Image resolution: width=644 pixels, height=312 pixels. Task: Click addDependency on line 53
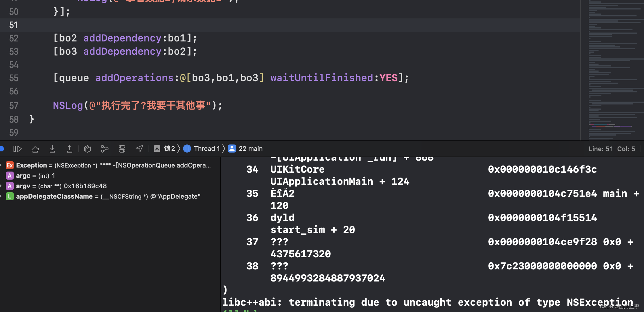pyautogui.click(x=122, y=51)
